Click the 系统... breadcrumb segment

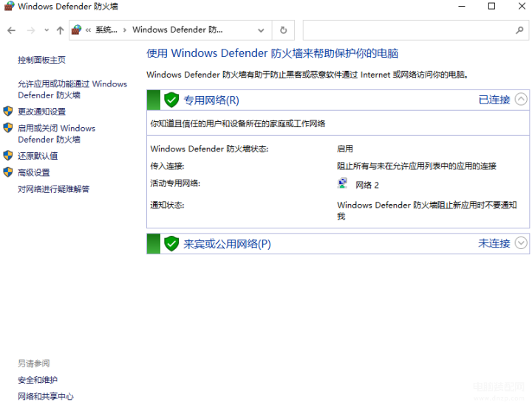106,30
